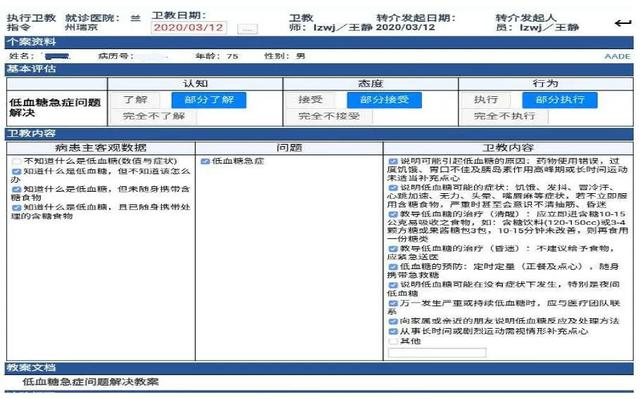This screenshot has height=399, width=640.
Task: Open the date picker ellipsis button
Action: click(x=247, y=29)
